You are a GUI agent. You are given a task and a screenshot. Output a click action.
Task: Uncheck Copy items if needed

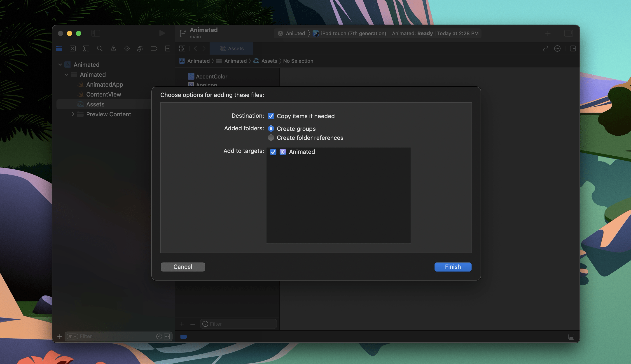(271, 116)
